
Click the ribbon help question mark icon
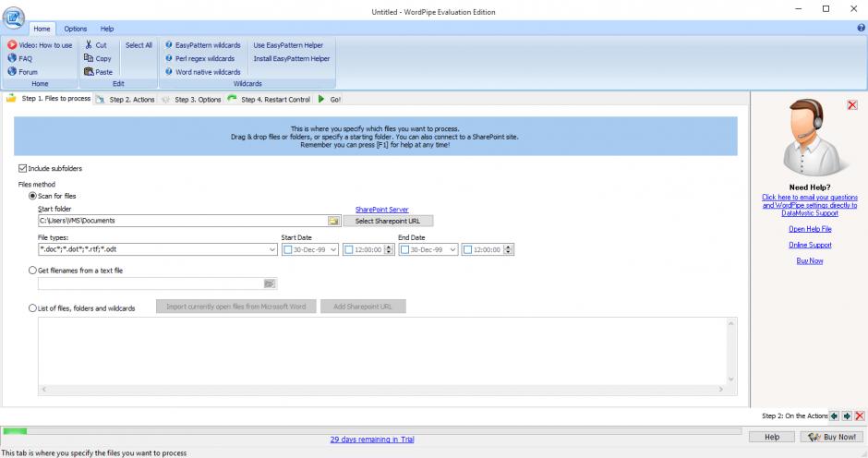click(x=861, y=28)
